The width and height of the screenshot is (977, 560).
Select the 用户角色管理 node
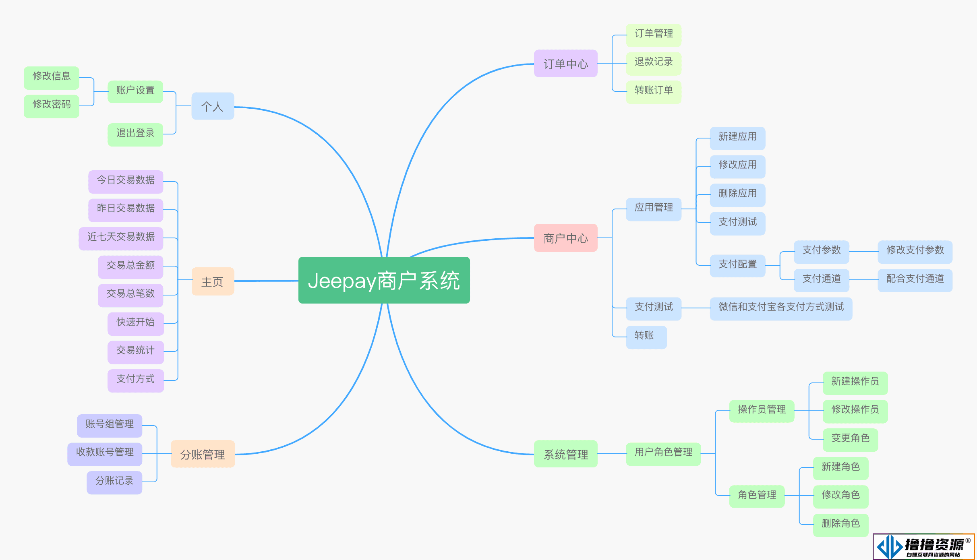663,454
